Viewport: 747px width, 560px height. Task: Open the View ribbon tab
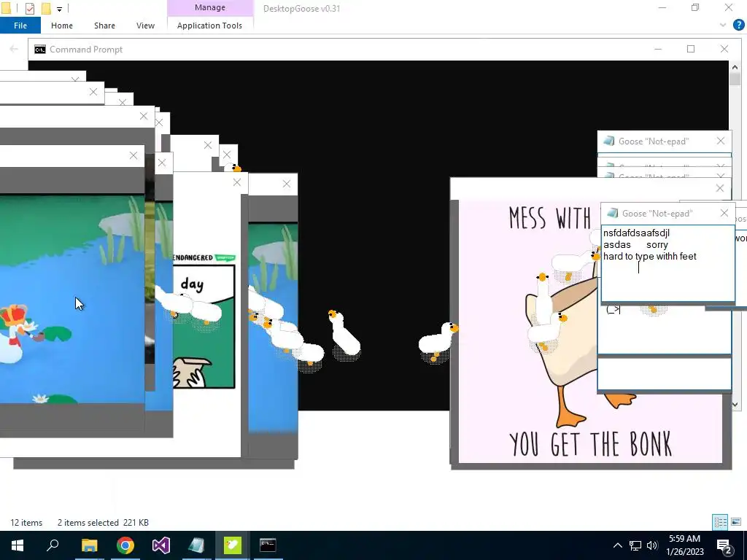pyautogui.click(x=145, y=26)
